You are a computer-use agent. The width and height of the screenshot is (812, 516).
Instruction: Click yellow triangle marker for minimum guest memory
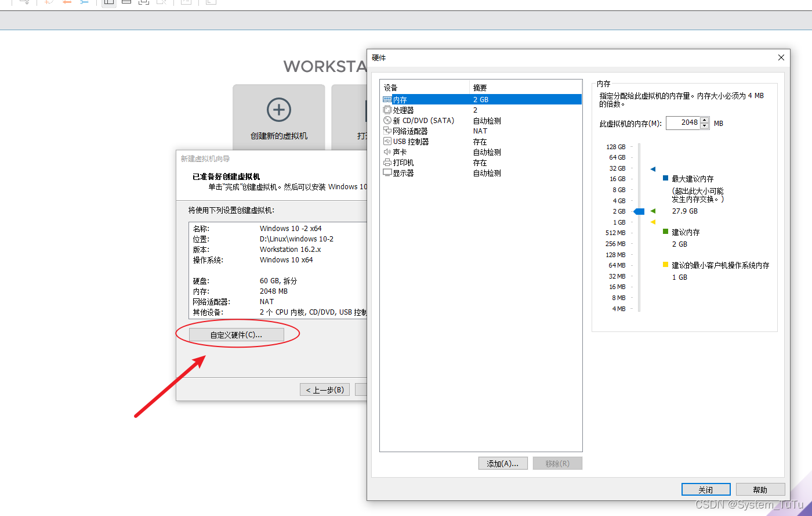tap(653, 222)
